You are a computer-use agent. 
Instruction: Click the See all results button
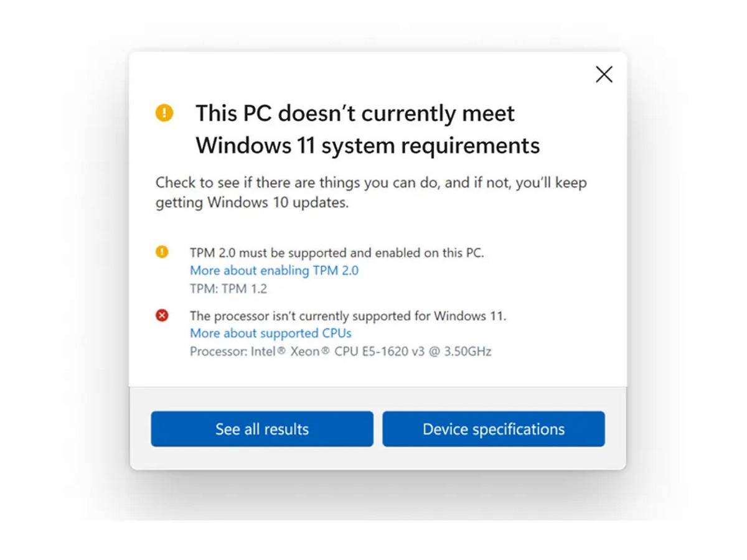tap(261, 429)
